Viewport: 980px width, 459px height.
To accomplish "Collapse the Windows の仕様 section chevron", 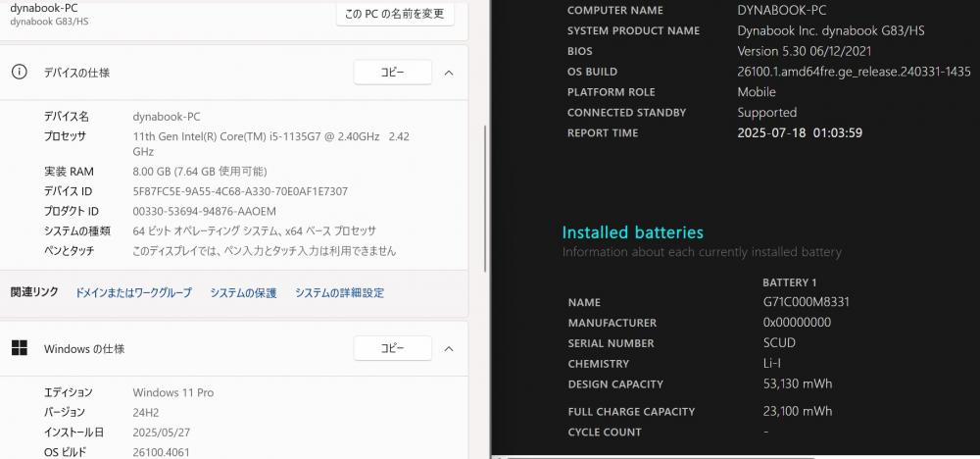I will pos(449,348).
